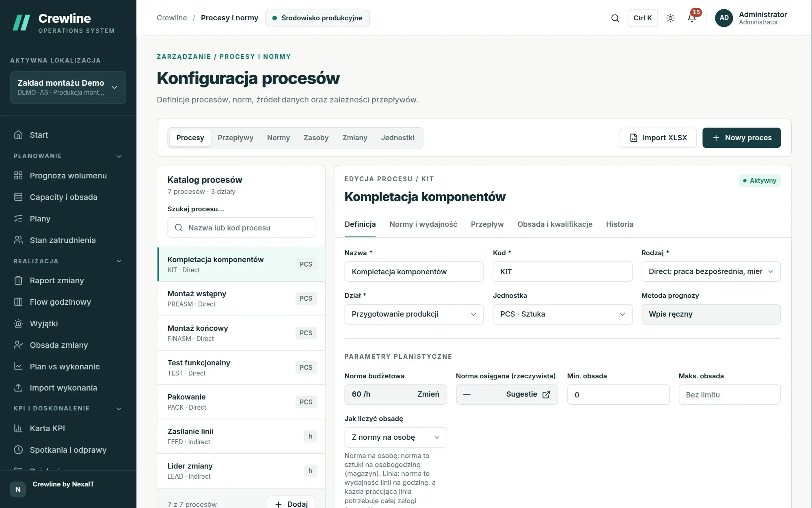Open notifications bell with 15 badge
Image resolution: width=812 pixels, height=508 pixels.
coord(692,18)
